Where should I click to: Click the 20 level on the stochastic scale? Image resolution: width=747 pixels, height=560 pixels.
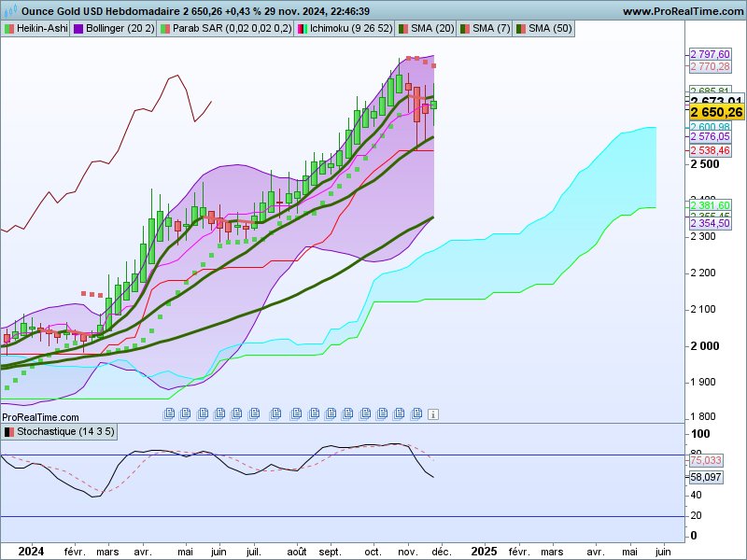696,516
